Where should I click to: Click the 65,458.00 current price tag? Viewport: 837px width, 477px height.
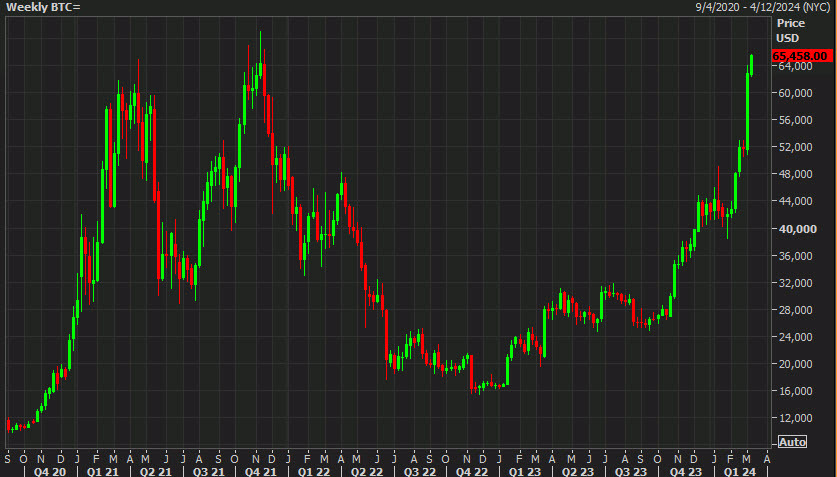[x=800, y=56]
